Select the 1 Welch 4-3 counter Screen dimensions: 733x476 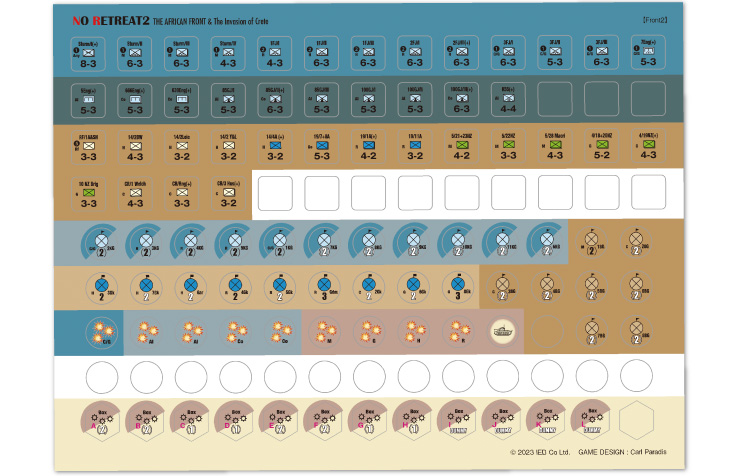coord(135,194)
